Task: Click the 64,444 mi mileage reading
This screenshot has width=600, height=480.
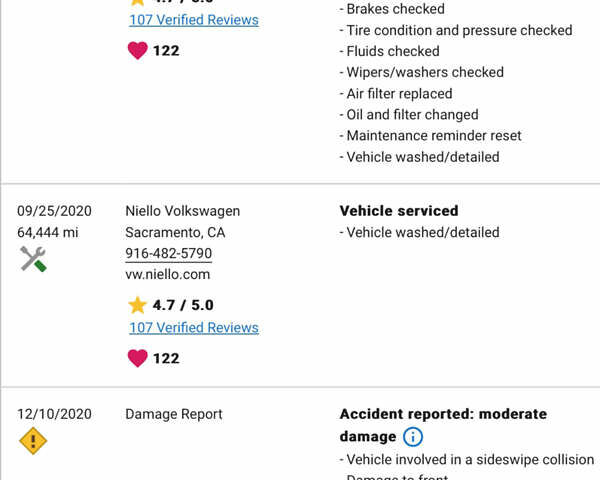Action: pos(48,232)
